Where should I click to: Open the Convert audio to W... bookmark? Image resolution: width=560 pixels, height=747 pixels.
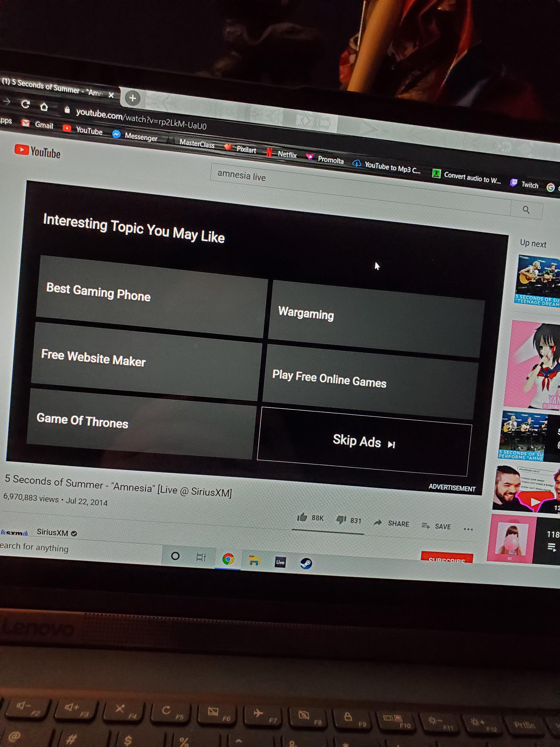(467, 177)
